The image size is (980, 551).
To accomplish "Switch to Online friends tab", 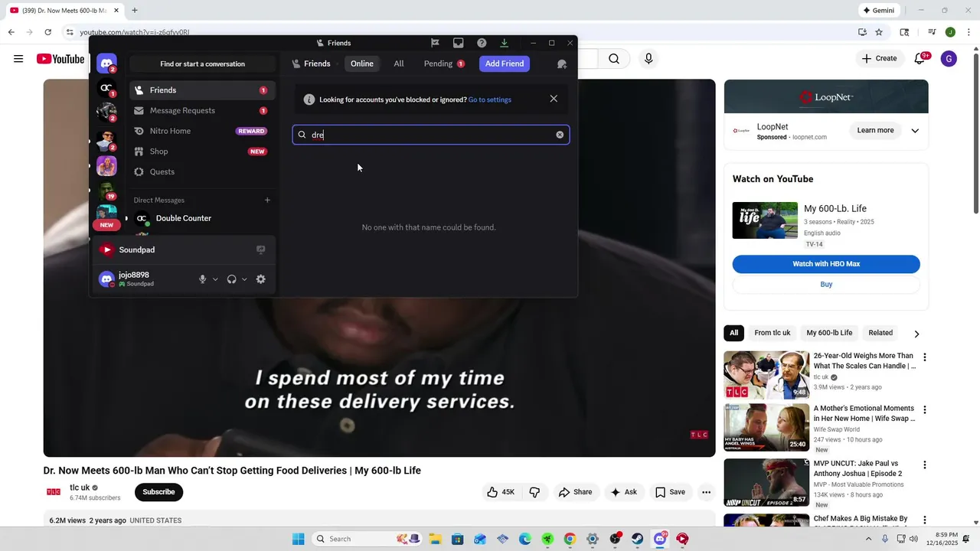I will point(362,64).
